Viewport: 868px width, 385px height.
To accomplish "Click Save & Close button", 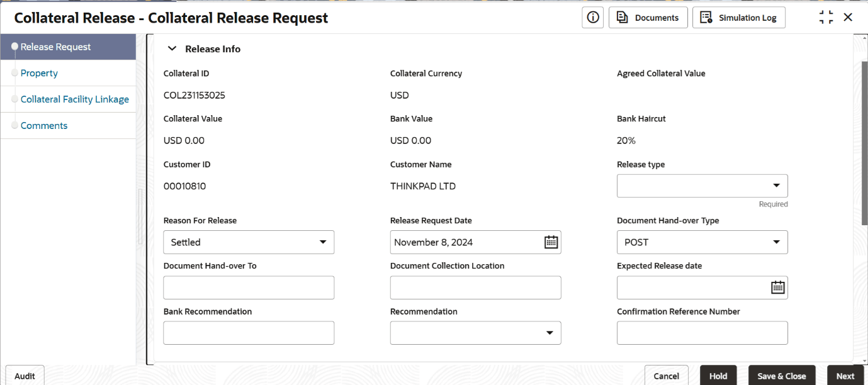I will tap(781, 376).
